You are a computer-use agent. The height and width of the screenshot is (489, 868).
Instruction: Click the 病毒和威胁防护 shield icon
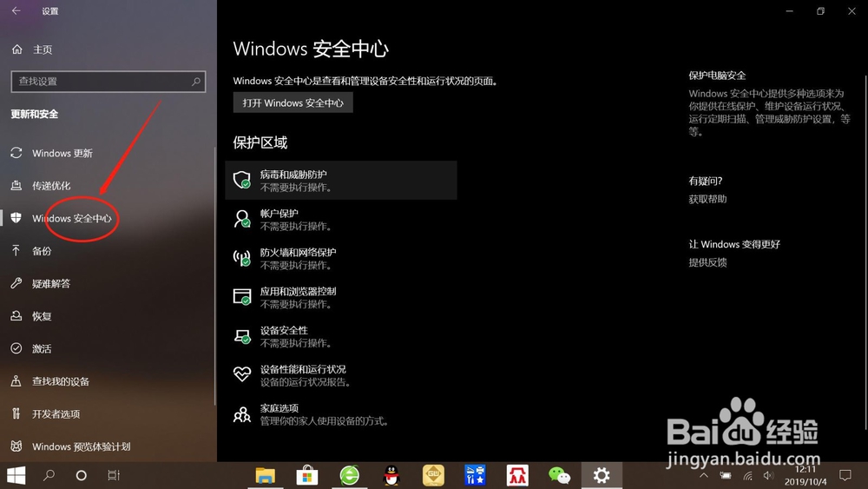[242, 180]
